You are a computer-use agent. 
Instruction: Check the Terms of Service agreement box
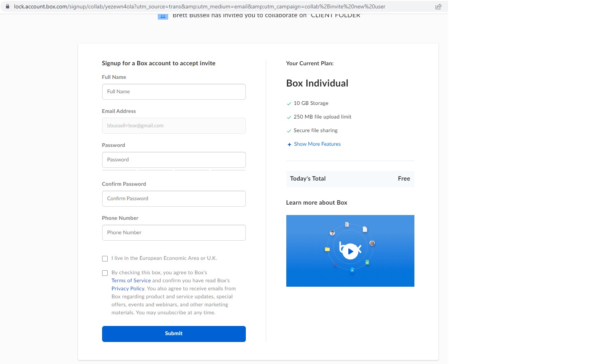(x=105, y=273)
